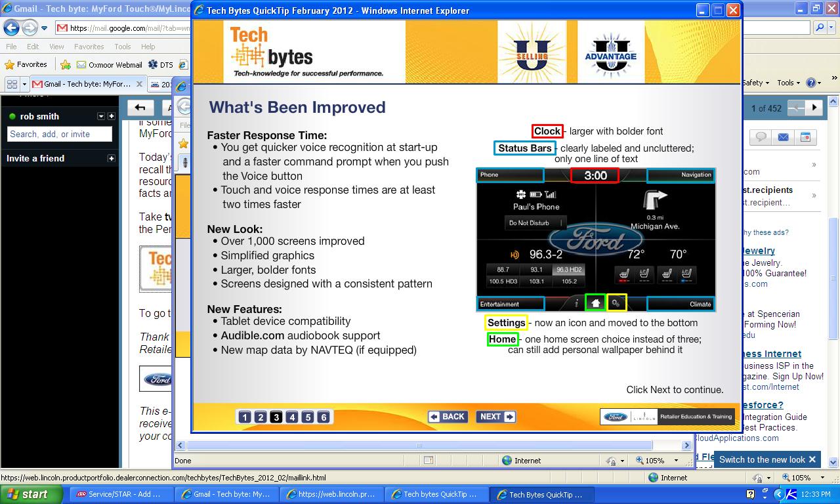The width and height of the screenshot is (840, 504).
Task: Go to slide 1 in Tech Bytes
Action: coord(245,417)
